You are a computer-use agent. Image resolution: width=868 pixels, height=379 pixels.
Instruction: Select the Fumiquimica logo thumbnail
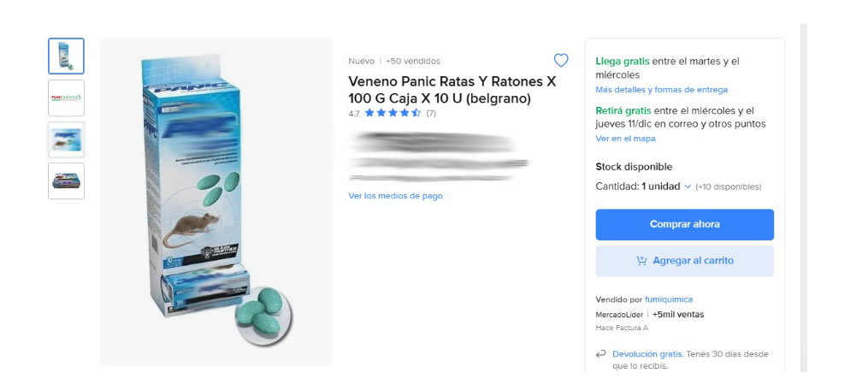click(x=66, y=98)
